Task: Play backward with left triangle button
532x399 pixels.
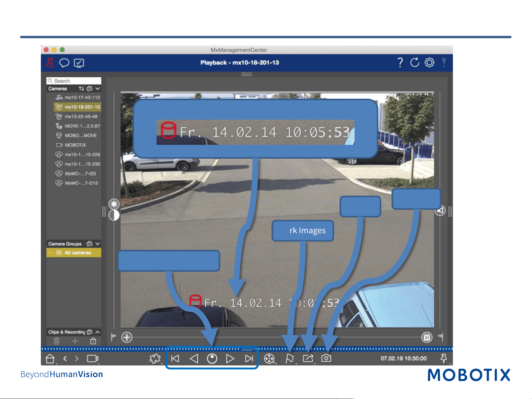Action: [x=194, y=359]
